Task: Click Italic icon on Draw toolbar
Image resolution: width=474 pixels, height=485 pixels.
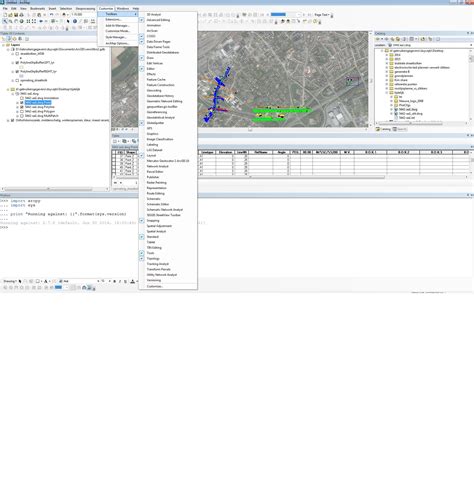Action: [120, 282]
